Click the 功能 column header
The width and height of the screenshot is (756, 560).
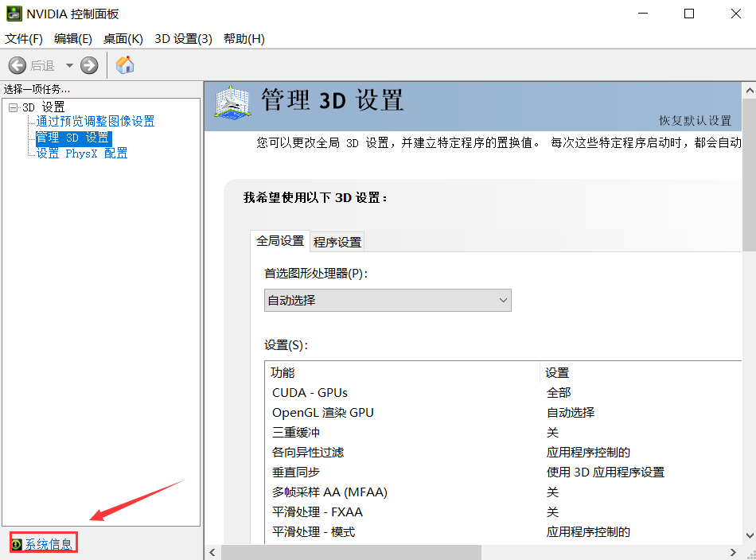[402, 372]
